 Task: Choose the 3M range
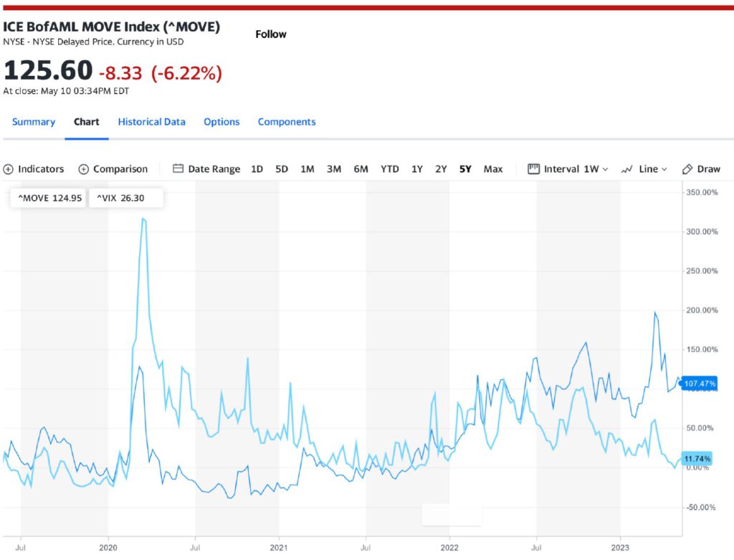(x=334, y=169)
